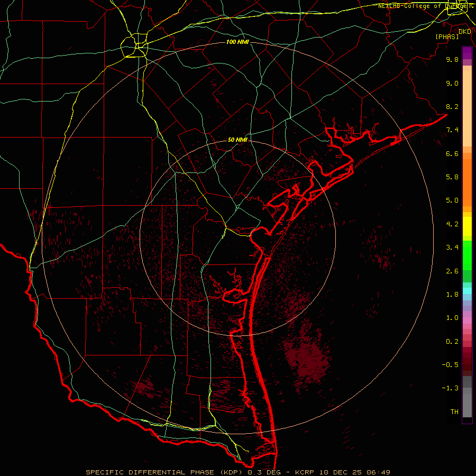Click the TH threshold label on the legend

454,412
